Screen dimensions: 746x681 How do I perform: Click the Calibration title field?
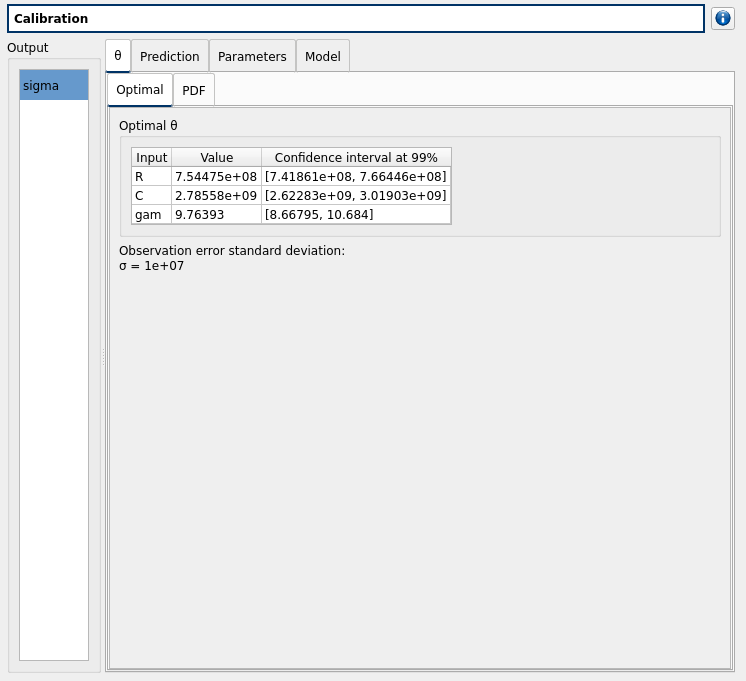click(355, 18)
